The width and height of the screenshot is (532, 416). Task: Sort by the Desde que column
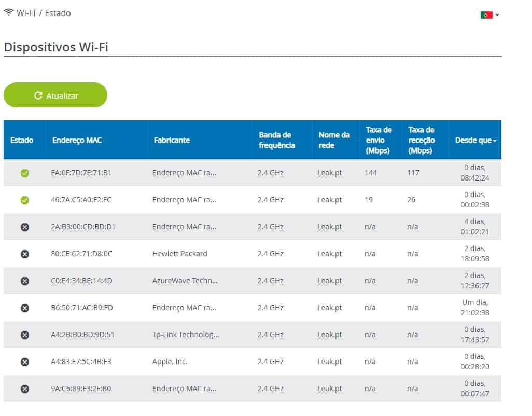(475, 141)
